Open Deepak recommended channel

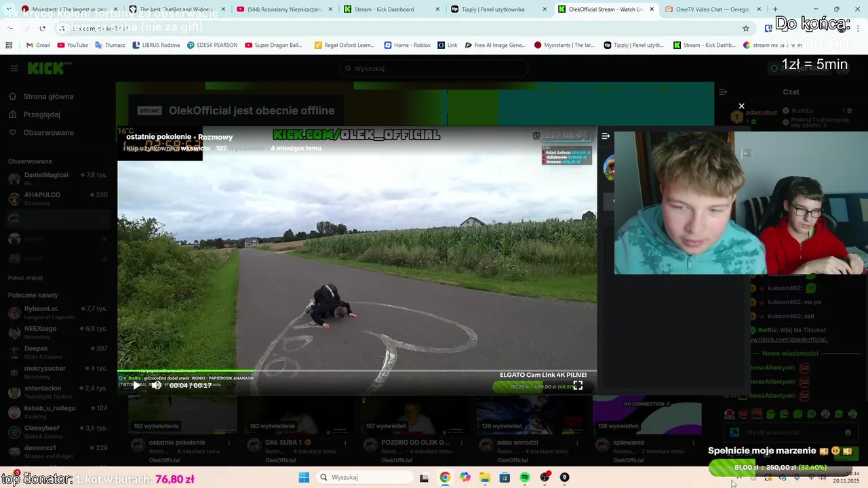tap(58, 351)
